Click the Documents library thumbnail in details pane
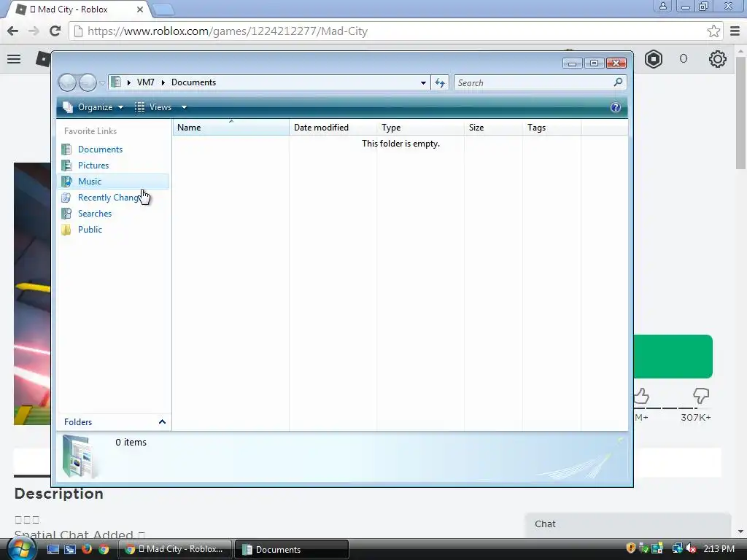The height and width of the screenshot is (560, 747). [x=79, y=456]
